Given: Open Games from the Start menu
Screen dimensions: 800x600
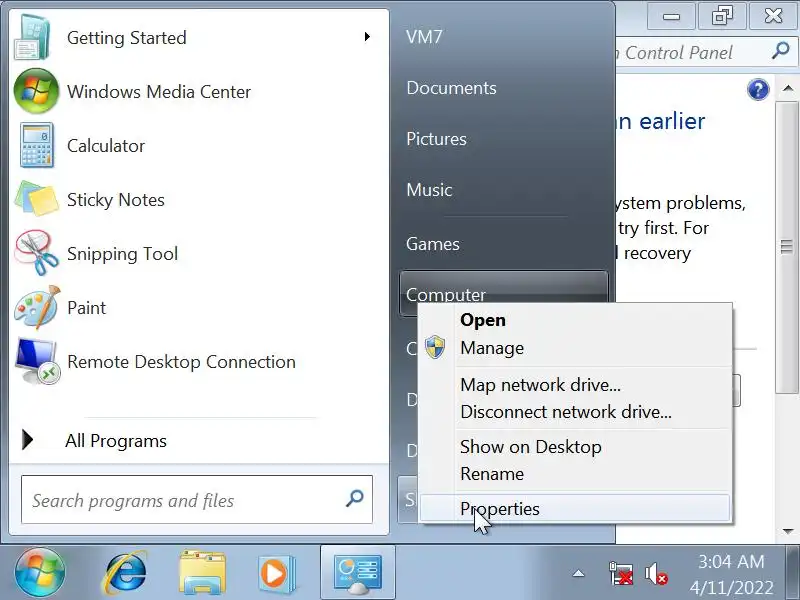Looking at the screenshot, I should [x=433, y=244].
